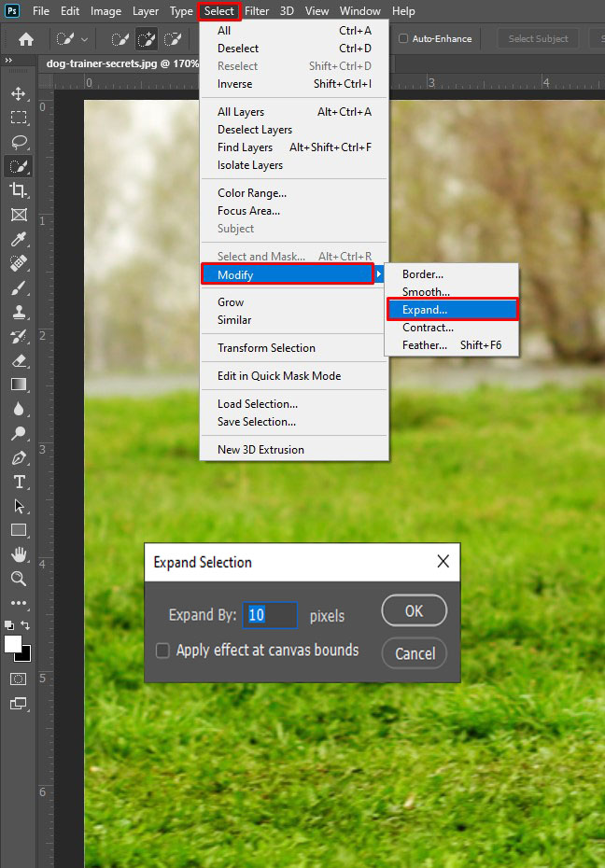The image size is (605, 868).
Task: Select the Clone Stamp tool
Action: (19, 312)
